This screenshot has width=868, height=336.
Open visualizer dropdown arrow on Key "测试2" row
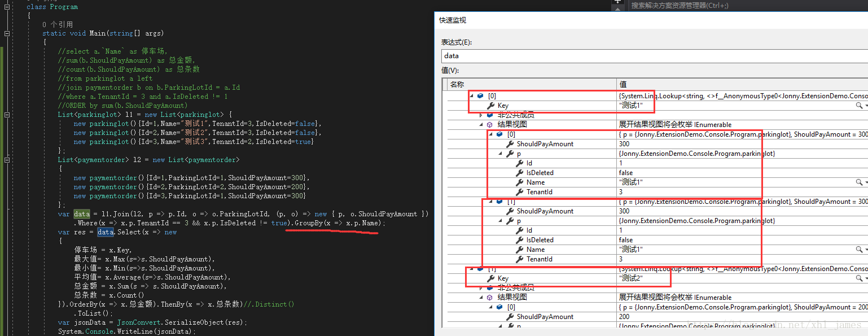[865, 278]
